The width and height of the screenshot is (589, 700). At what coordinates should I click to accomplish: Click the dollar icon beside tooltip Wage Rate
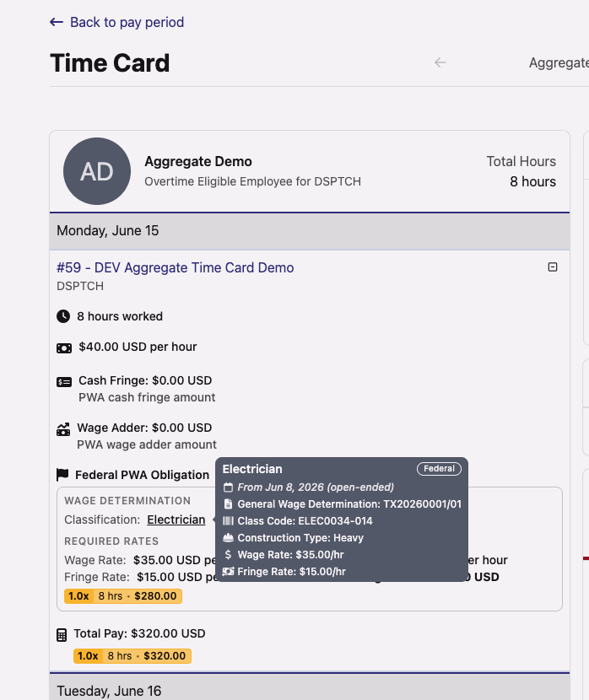point(228,554)
